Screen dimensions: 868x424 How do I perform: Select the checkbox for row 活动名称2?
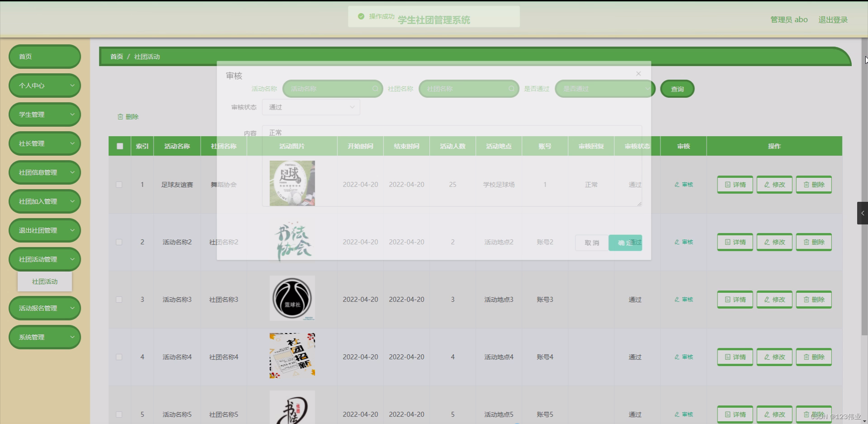[119, 242]
